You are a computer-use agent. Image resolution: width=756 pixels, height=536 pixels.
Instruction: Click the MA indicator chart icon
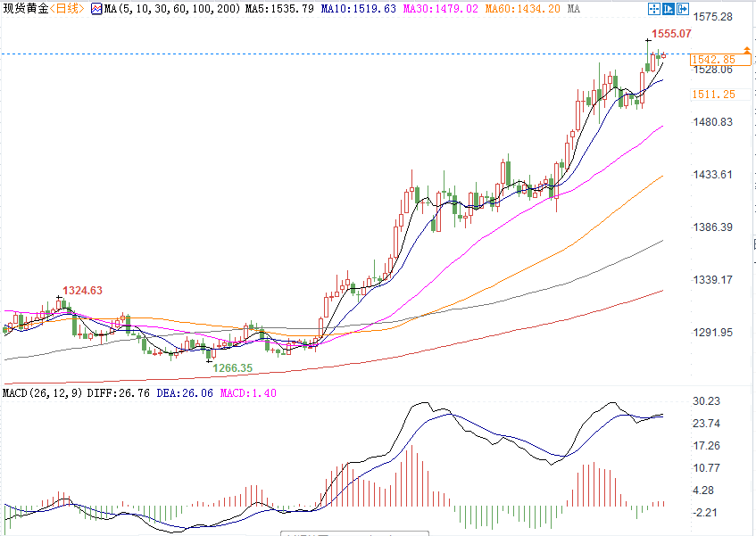pos(96,9)
